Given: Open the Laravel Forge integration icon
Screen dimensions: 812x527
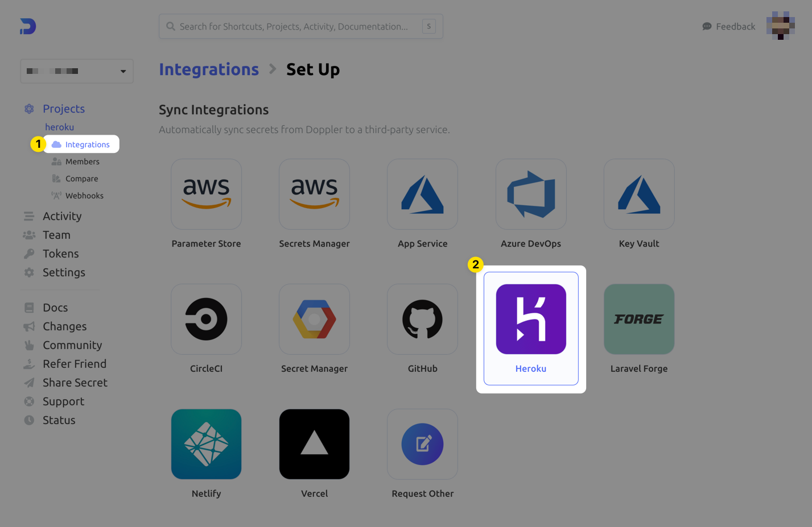Looking at the screenshot, I should [x=639, y=319].
